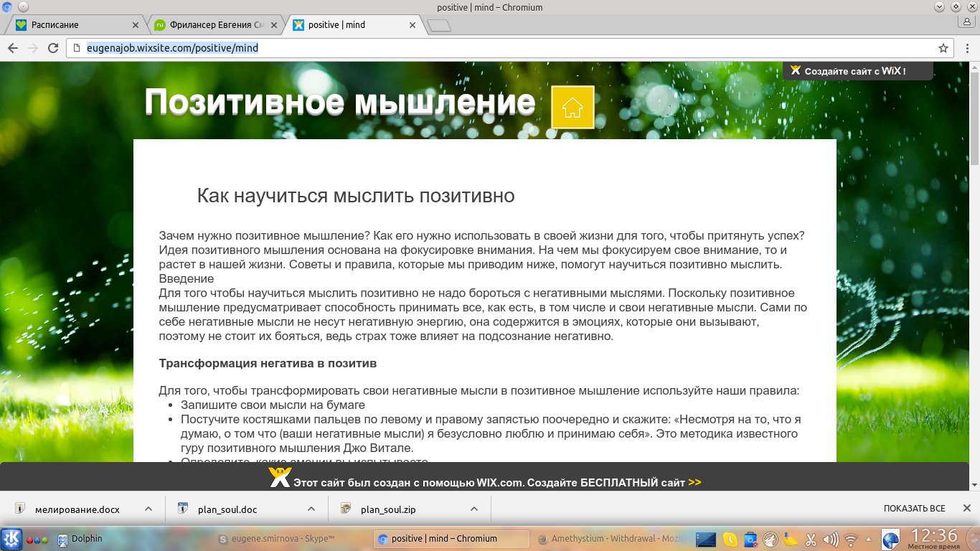This screenshot has height=551, width=980.
Task: Click the heading Как научиться мыслить позитивно
Action: tap(356, 196)
